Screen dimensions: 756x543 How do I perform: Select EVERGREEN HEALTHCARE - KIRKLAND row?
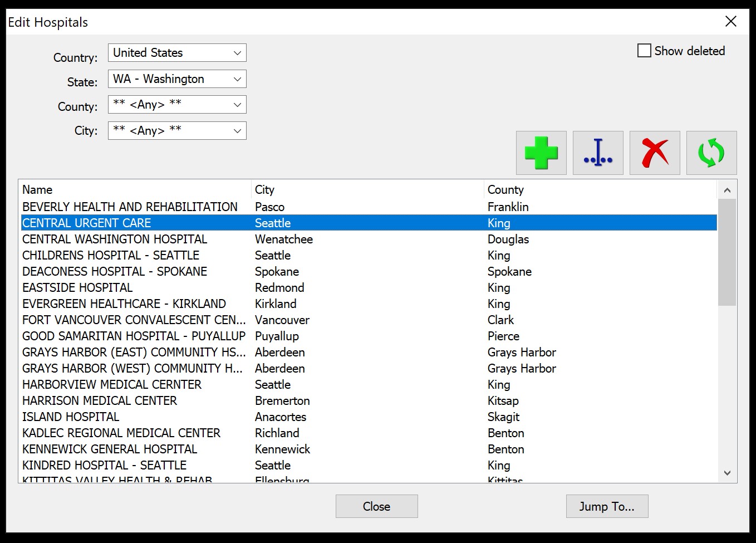[x=368, y=304]
